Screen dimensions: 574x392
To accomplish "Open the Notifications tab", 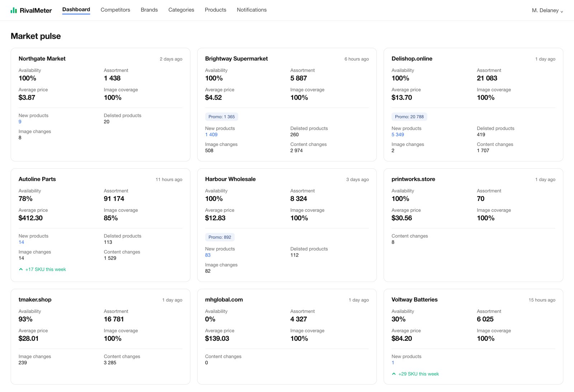I will (x=251, y=10).
